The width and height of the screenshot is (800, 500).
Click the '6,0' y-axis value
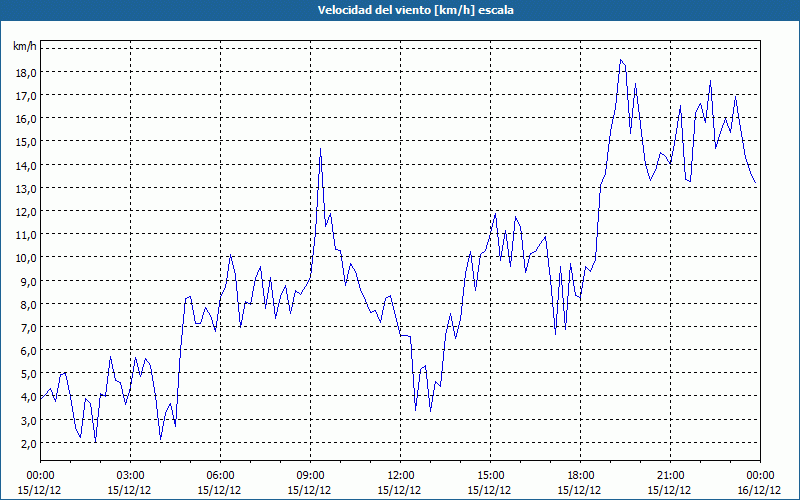tap(29, 351)
